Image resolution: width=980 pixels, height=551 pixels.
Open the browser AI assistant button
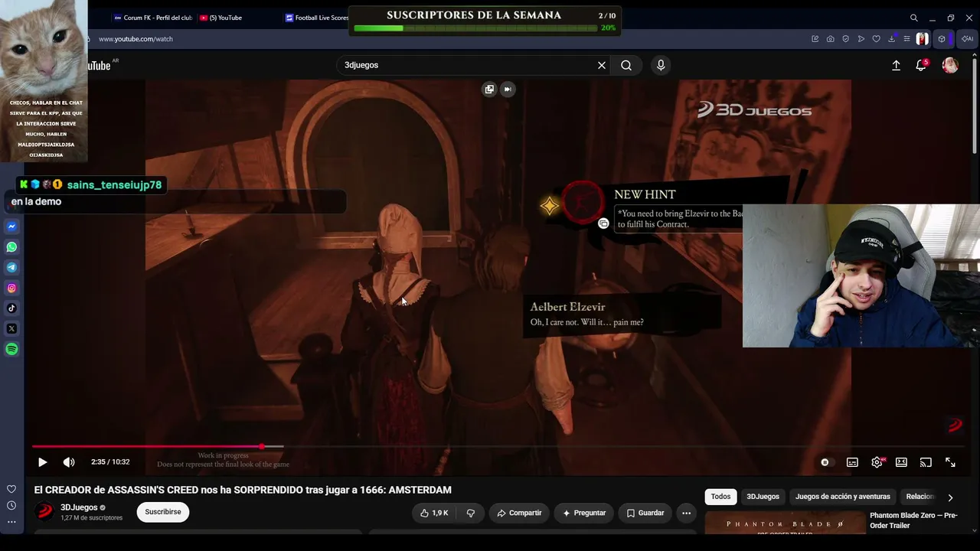click(968, 39)
